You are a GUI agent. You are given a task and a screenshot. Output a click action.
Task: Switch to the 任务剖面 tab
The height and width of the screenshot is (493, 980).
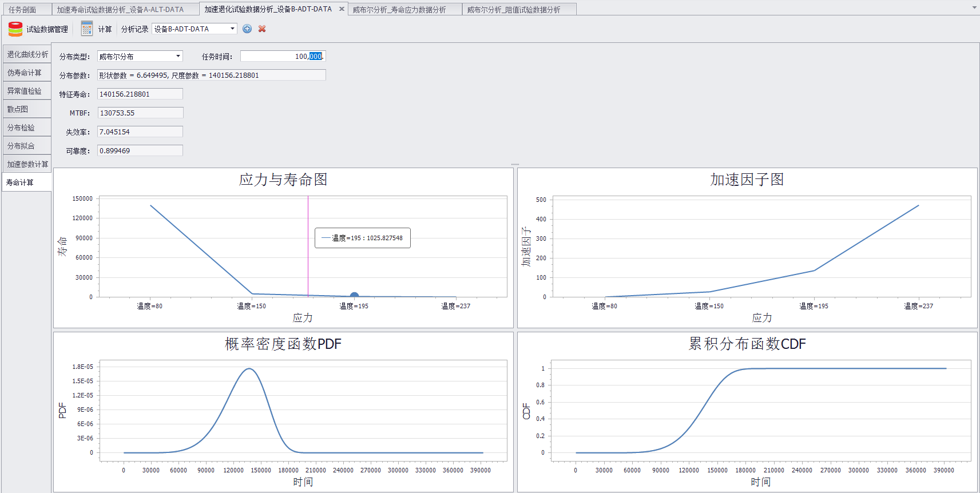coord(22,10)
